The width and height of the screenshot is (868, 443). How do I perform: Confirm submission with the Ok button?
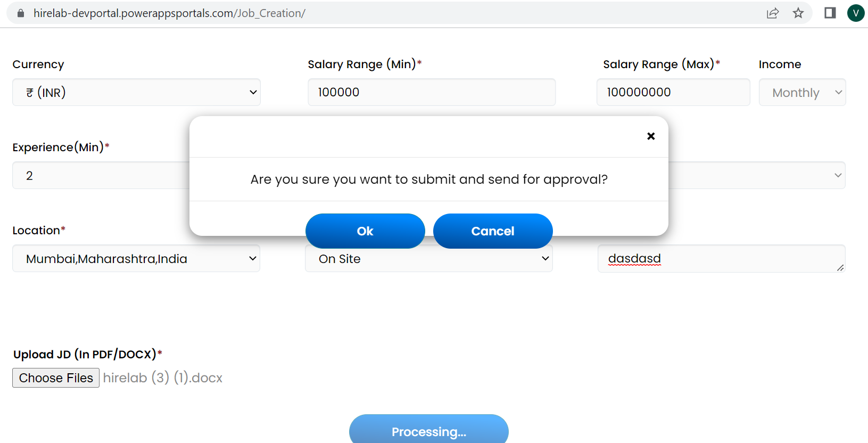pyautogui.click(x=365, y=231)
